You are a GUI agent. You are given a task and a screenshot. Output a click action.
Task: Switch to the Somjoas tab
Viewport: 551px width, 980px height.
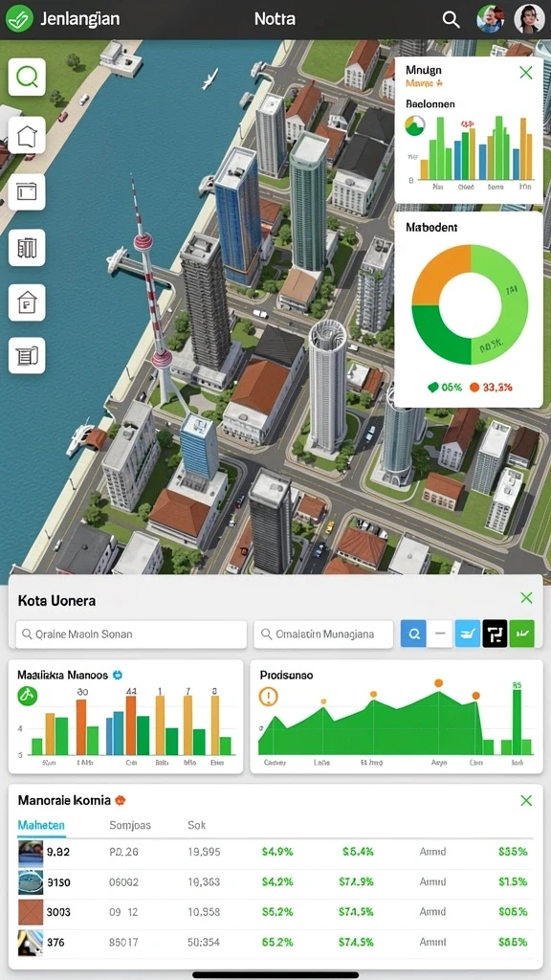130,825
